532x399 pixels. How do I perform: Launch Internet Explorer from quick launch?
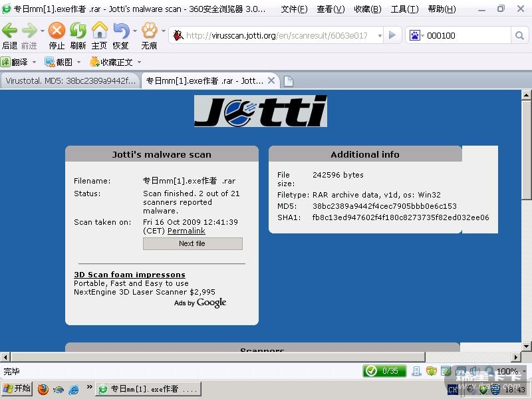73,389
